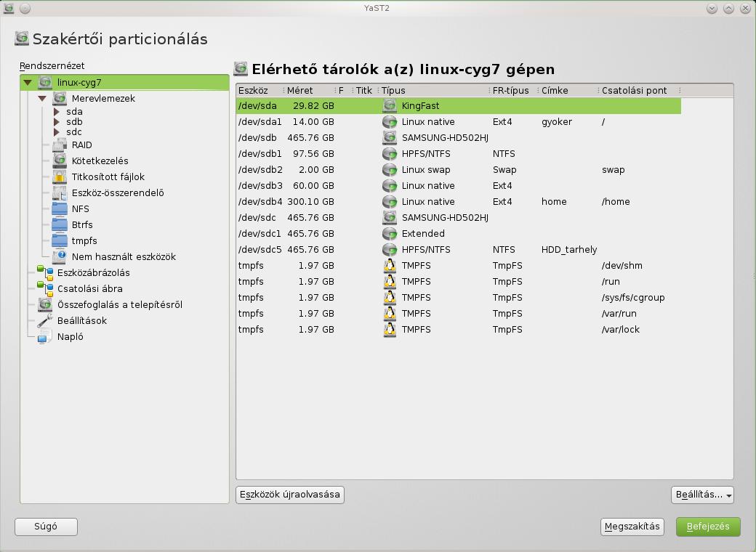Sort by FR-típus column header
Screen dimensions: 756x552
tap(513, 91)
